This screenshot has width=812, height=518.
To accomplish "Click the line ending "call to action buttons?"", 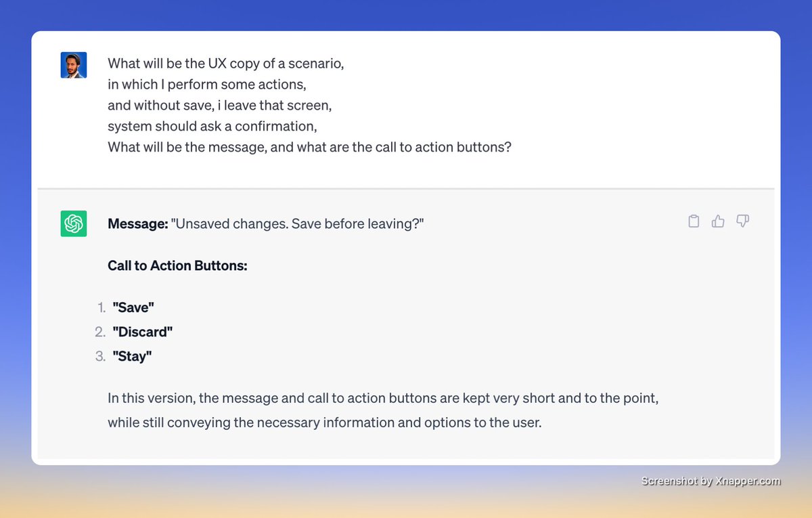I will [310, 146].
